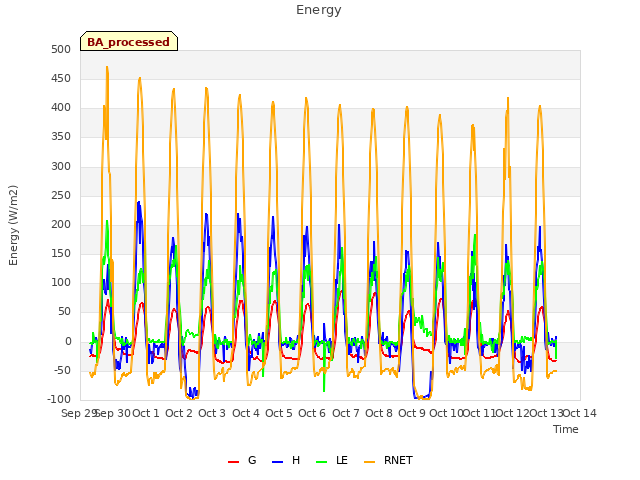Image resolution: width=640 pixels, height=480 pixels.
Task: Click the 400 y-axis tick value
Action: pos(61,108)
